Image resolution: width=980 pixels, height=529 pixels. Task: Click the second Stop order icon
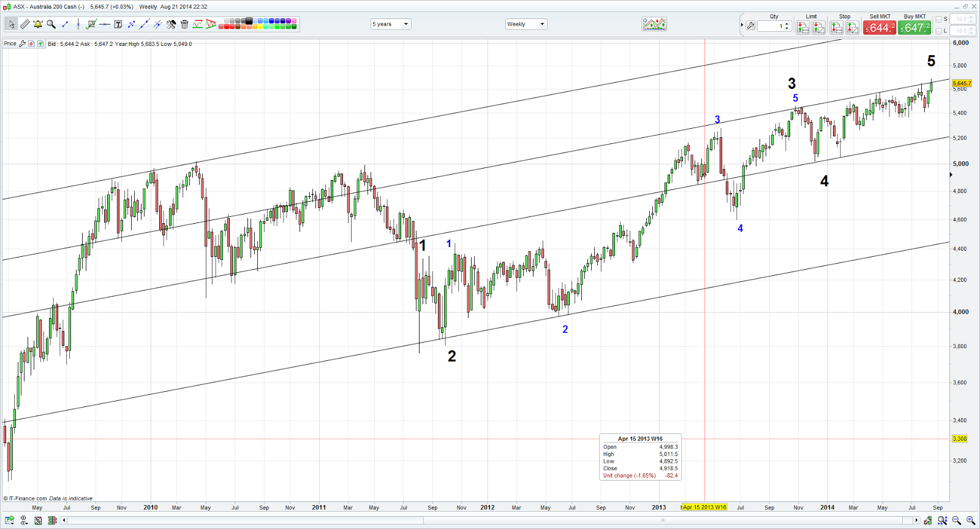[x=853, y=28]
